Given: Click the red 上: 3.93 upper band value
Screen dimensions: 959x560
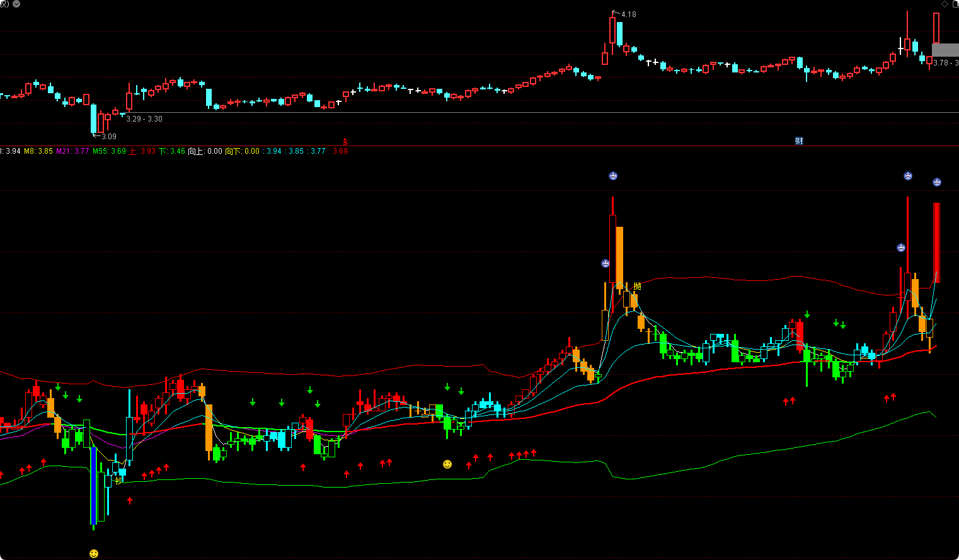Looking at the screenshot, I should (x=142, y=151).
